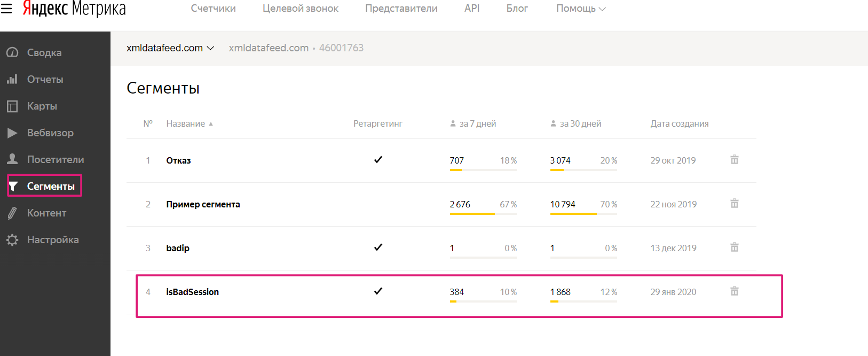Open the Пример сегмента segment

tap(203, 204)
